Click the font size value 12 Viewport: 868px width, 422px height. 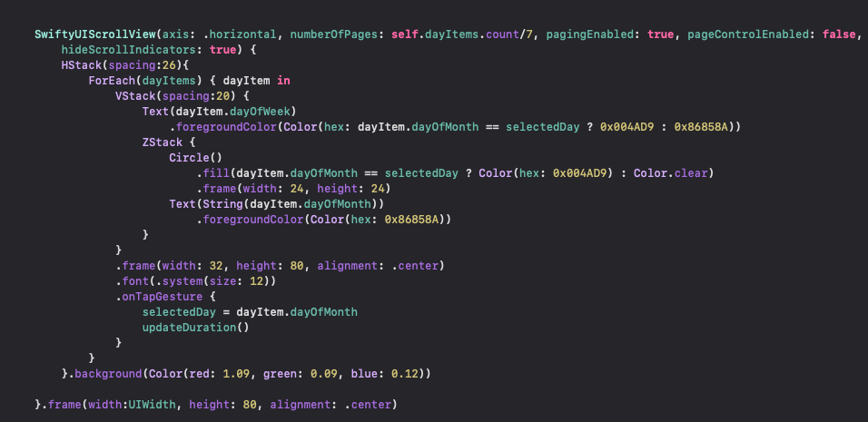point(257,281)
